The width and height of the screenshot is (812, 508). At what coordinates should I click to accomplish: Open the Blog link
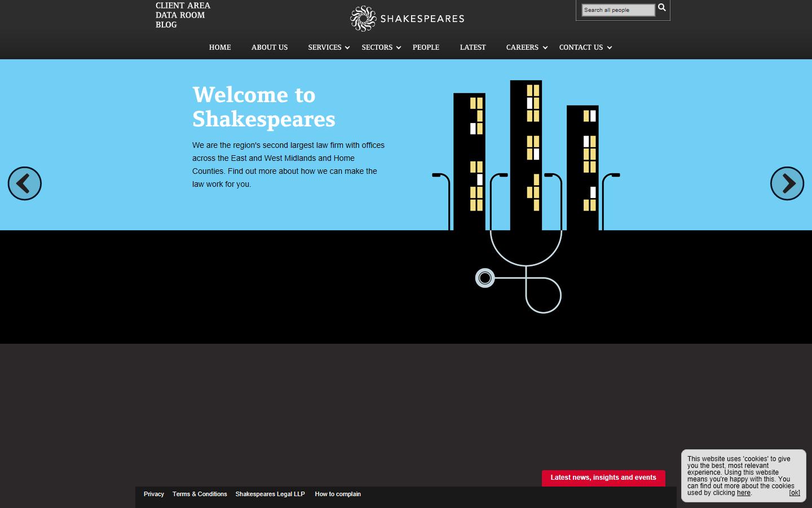click(x=166, y=25)
